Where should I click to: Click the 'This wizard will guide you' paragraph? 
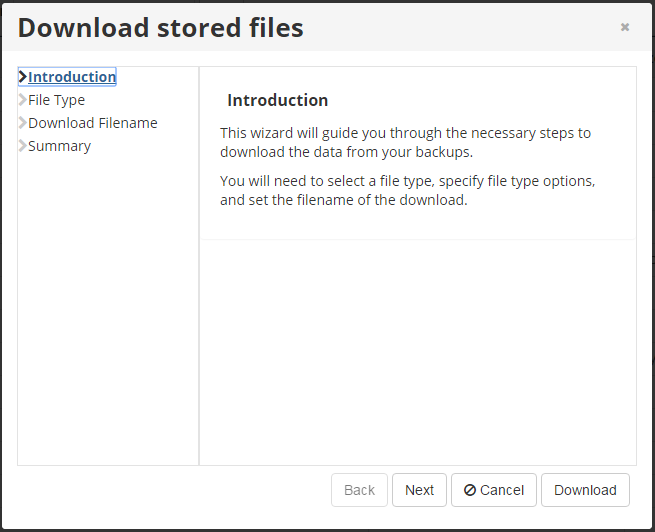click(x=405, y=142)
